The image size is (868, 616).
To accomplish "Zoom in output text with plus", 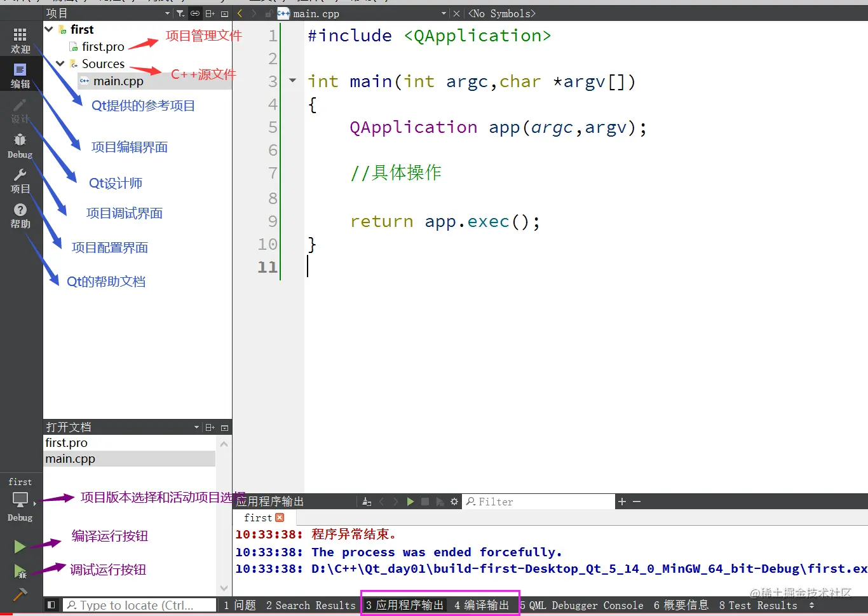I will [622, 502].
